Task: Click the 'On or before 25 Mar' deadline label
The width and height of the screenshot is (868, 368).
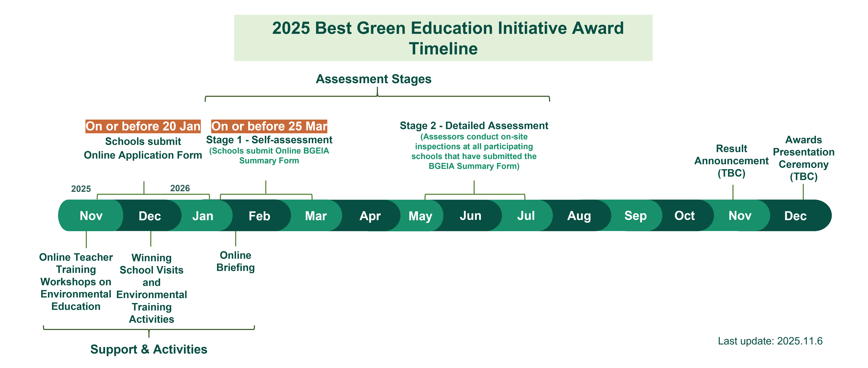Action: tap(269, 126)
